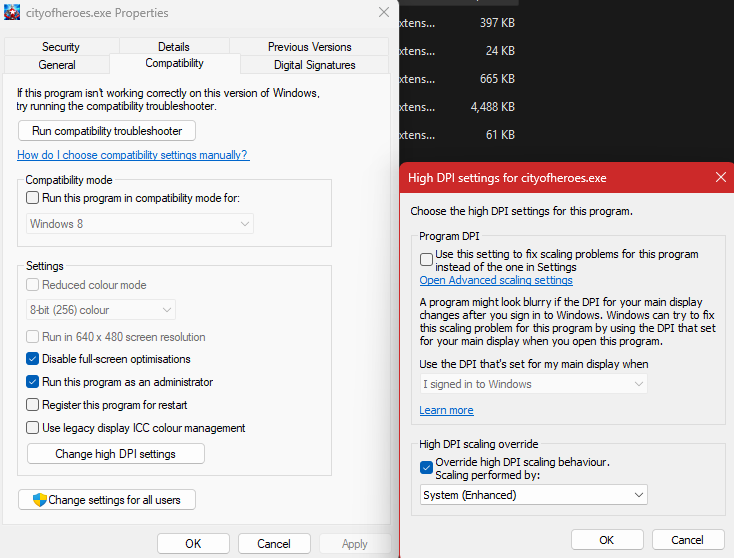Screen dimensions: 734x558
Task: Toggle Override high DPI scaling behaviour
Action: click(x=427, y=466)
